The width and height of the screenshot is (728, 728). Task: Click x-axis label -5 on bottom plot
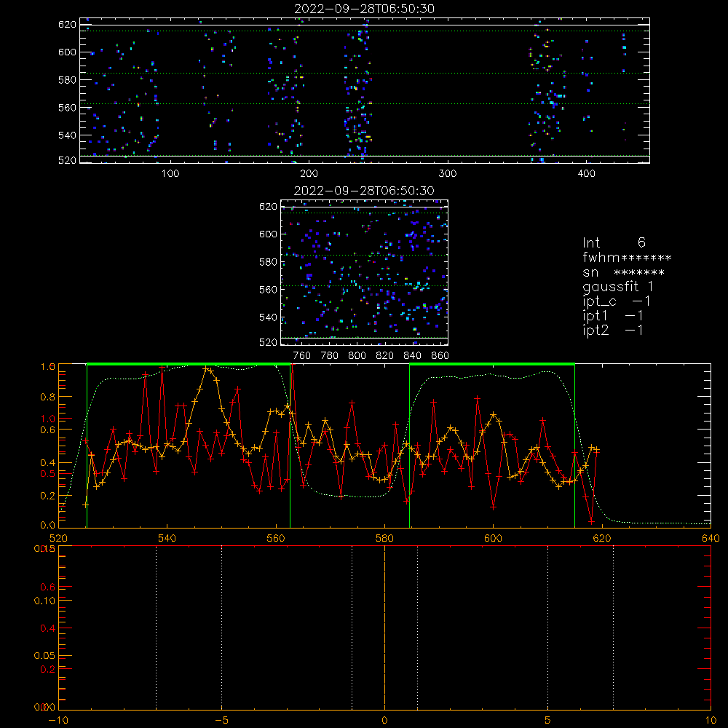click(x=222, y=721)
